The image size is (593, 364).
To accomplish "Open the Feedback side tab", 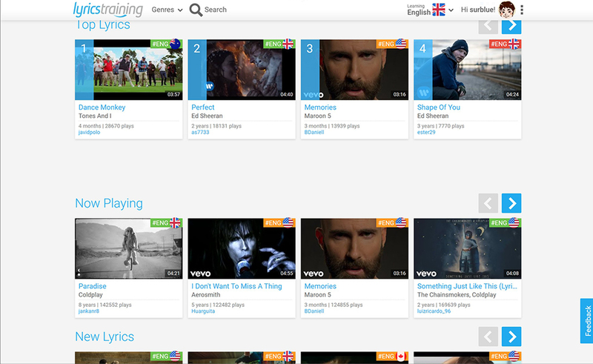I will pyautogui.click(x=586, y=321).
